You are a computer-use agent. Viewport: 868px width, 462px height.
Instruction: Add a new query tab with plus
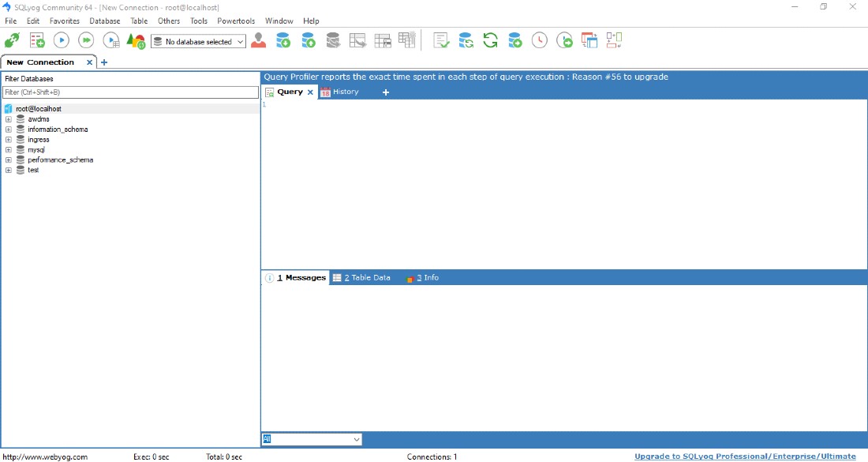[x=386, y=92]
